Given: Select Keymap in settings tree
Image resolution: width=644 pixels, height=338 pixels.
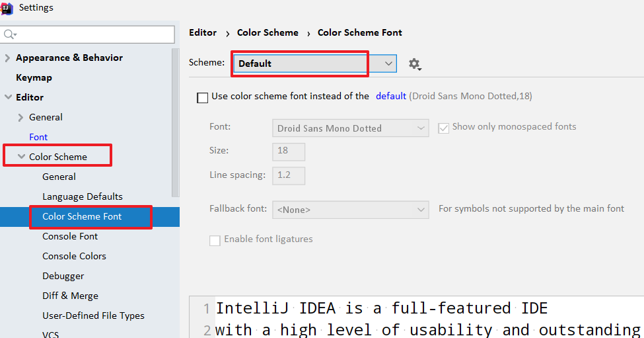Looking at the screenshot, I should coord(34,77).
